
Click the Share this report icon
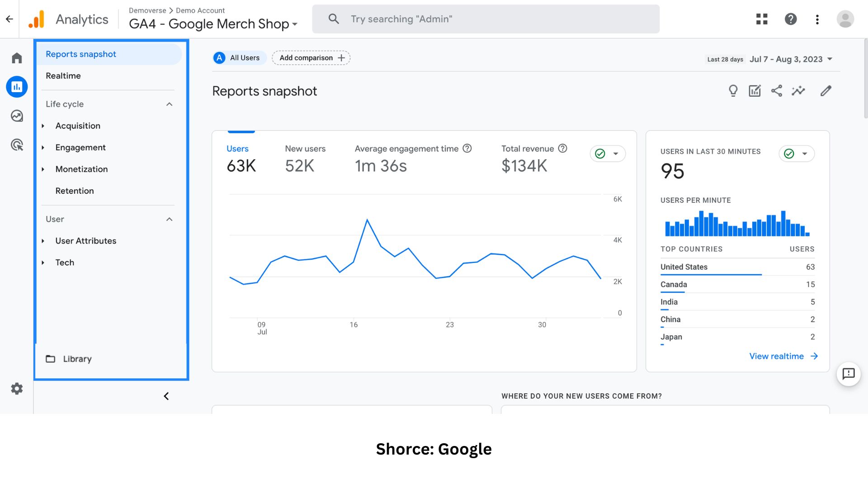coord(776,91)
